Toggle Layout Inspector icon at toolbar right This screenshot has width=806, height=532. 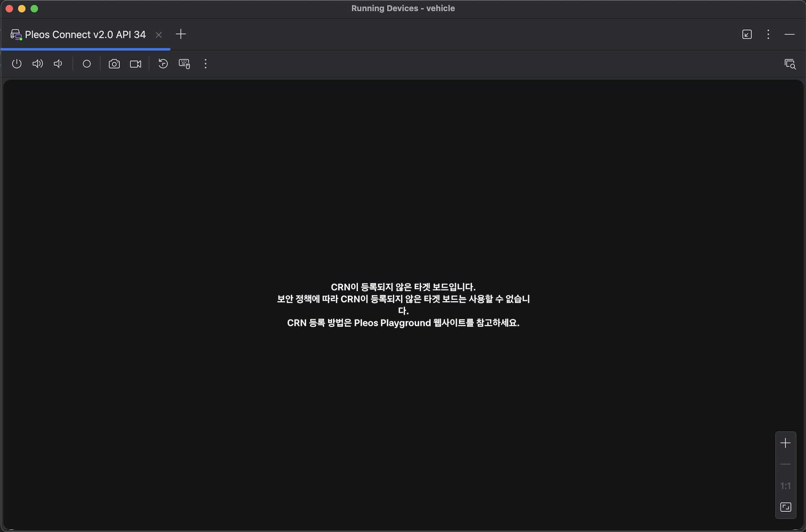790,64
